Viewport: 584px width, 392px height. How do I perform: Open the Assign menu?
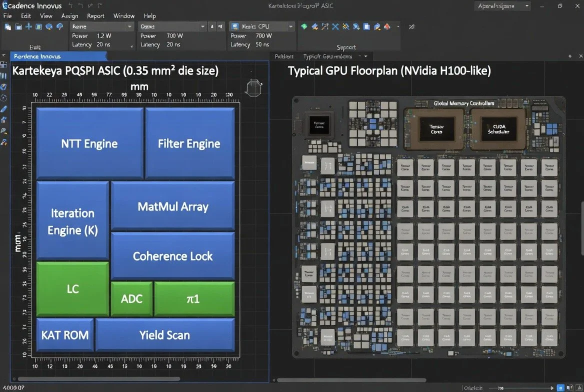click(x=69, y=16)
